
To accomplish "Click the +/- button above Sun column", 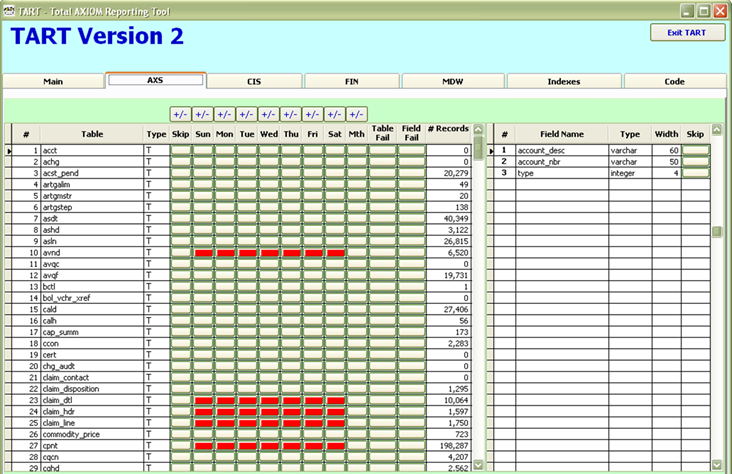I will click(202, 114).
